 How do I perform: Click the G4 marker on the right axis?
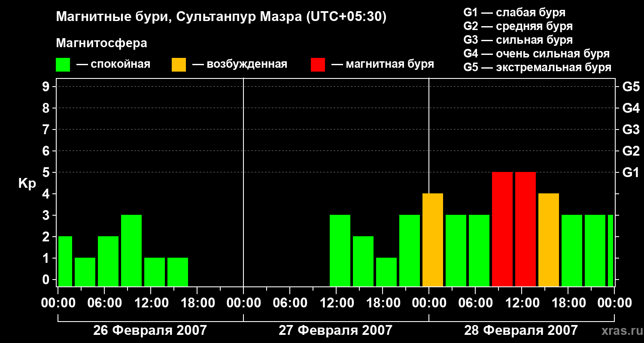click(x=631, y=108)
